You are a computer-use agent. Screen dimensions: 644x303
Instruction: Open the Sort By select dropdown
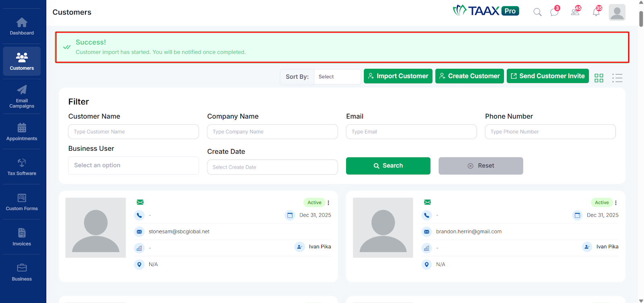[x=337, y=77]
